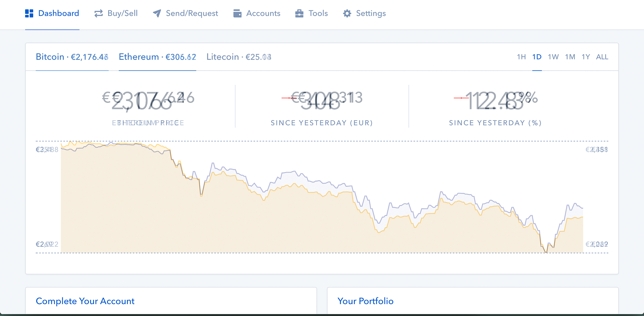Click the Send/Request paper plane icon
The width and height of the screenshot is (644, 316).
coord(157,13)
